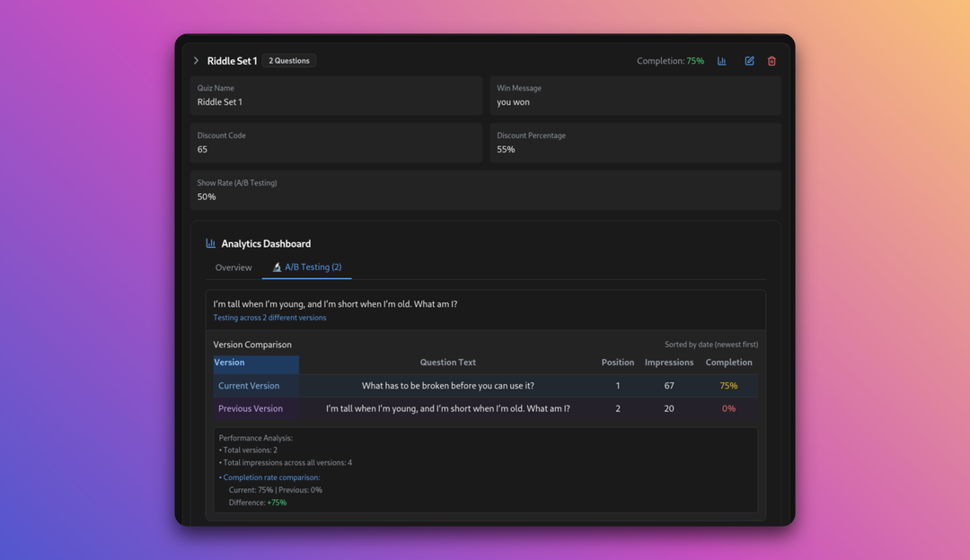Viewport: 970px width, 560px height.
Task: Click the 67 impressions value
Action: (669, 386)
